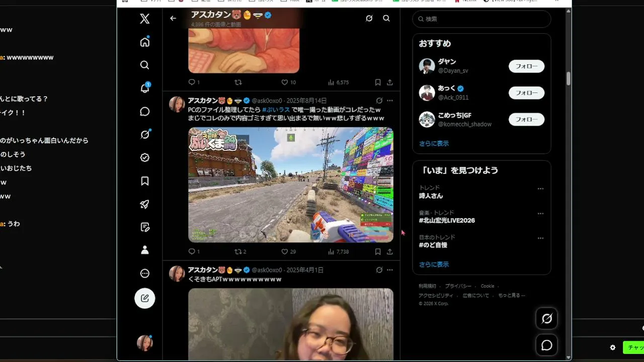Click the rocket icon in the sidebar
The height and width of the screenshot is (362, 644).
point(145,204)
